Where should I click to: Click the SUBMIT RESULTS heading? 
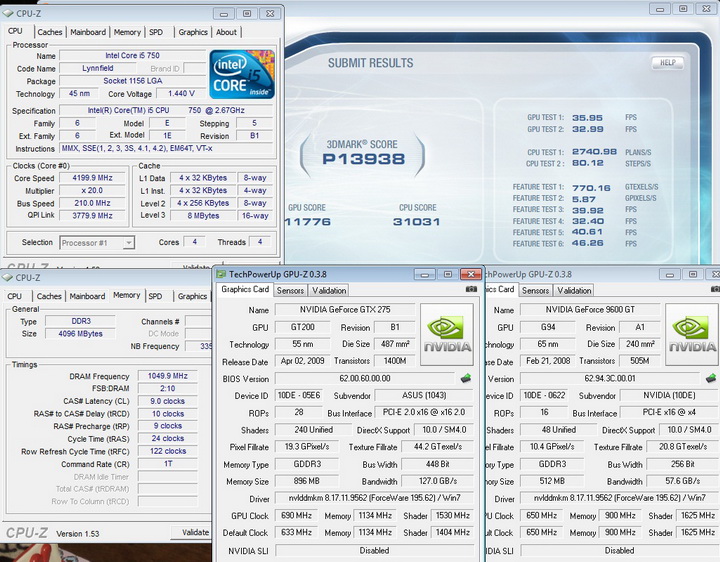point(370,63)
